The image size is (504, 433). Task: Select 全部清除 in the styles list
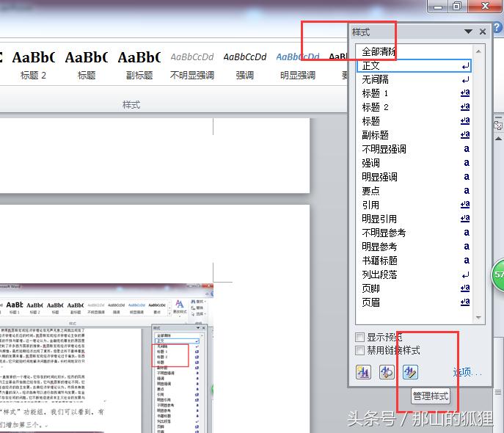point(414,51)
